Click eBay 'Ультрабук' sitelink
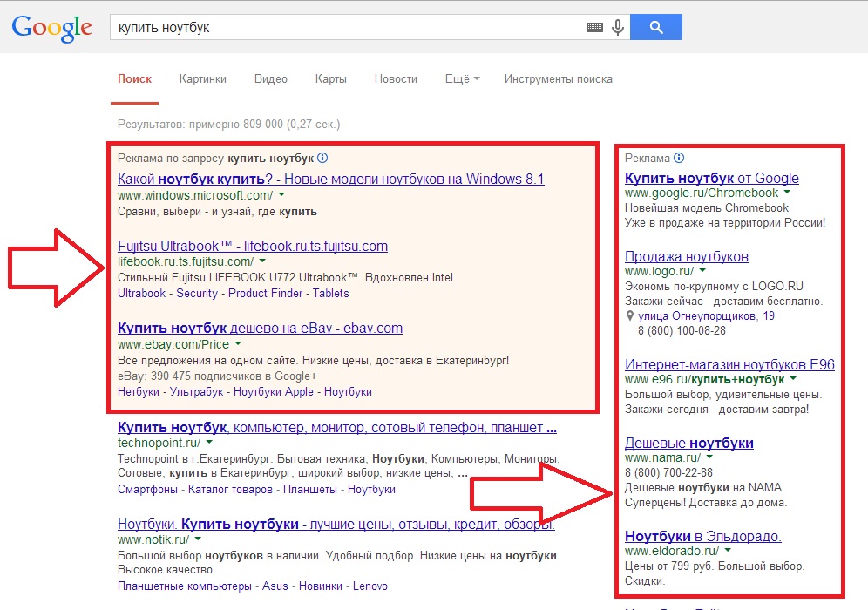 point(196,392)
